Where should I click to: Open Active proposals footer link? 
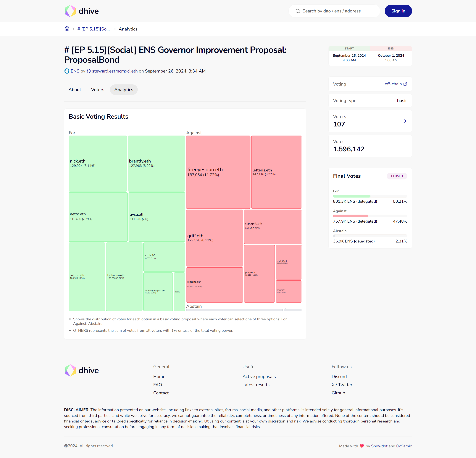click(x=259, y=376)
